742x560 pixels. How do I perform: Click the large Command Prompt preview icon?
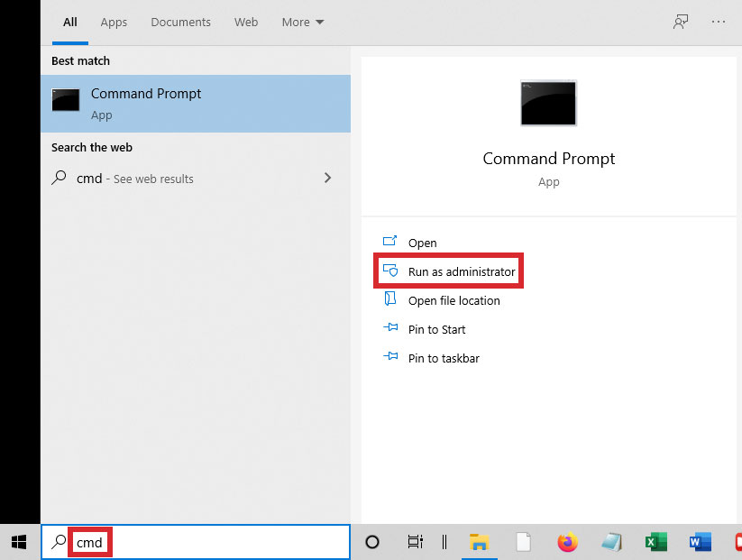point(548,103)
